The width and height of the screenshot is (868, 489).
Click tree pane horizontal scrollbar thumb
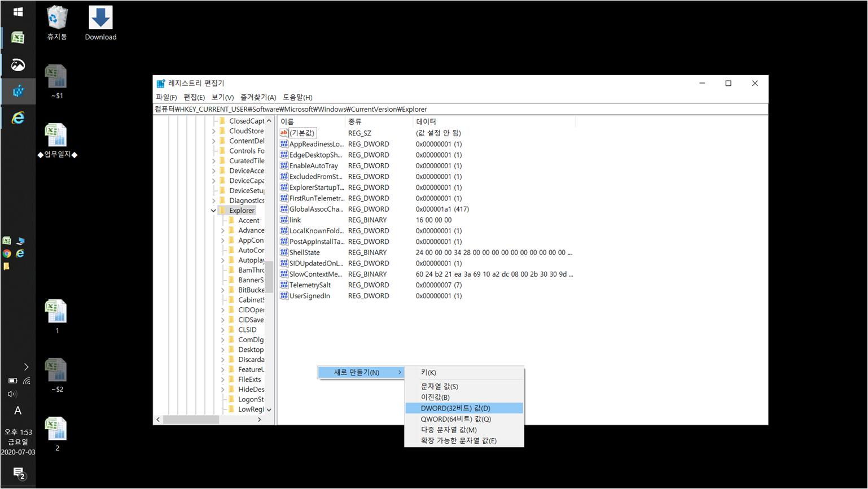(191, 420)
